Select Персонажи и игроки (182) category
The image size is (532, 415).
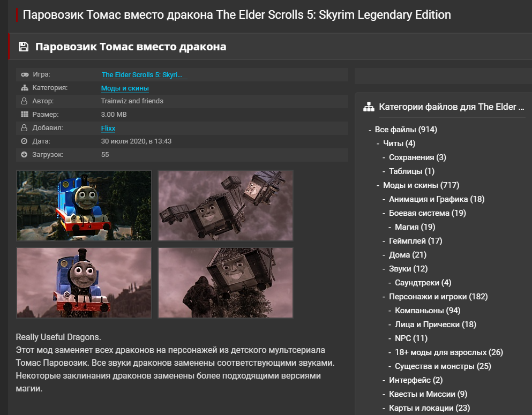pyautogui.click(x=438, y=296)
